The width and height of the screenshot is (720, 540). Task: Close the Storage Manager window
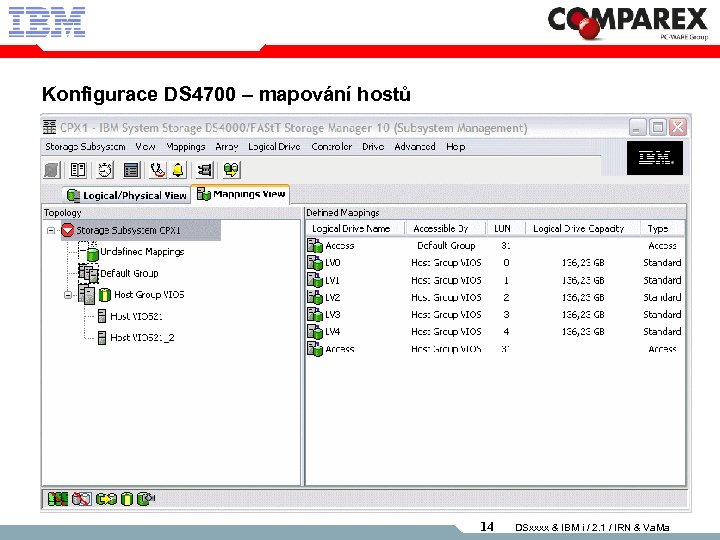[678, 127]
